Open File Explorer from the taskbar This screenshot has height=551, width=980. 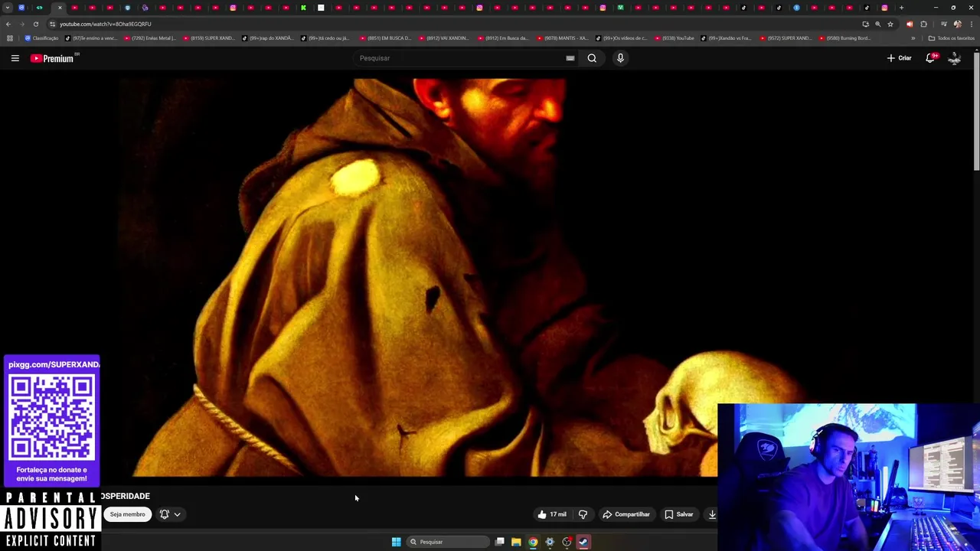(516, 542)
